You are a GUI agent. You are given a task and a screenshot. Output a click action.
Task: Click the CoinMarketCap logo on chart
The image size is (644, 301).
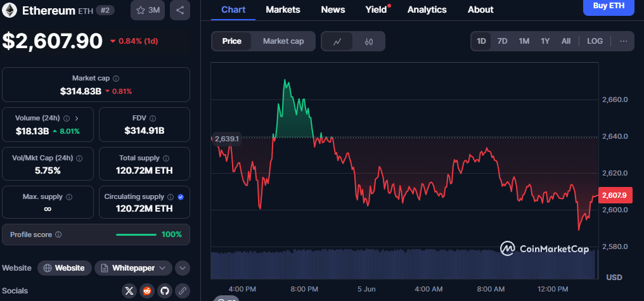544,248
